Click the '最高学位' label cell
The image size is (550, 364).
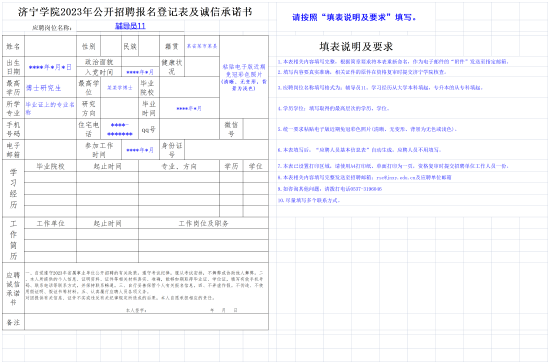click(x=88, y=87)
